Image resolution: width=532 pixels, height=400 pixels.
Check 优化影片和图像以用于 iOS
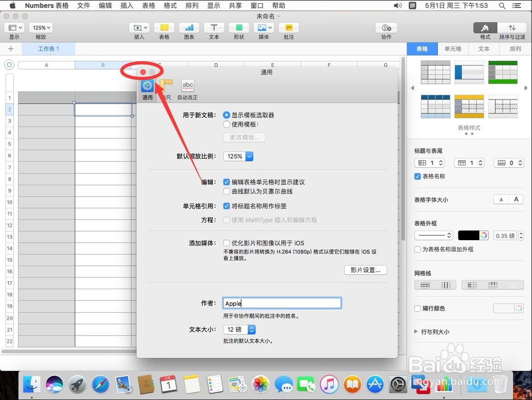(x=227, y=242)
